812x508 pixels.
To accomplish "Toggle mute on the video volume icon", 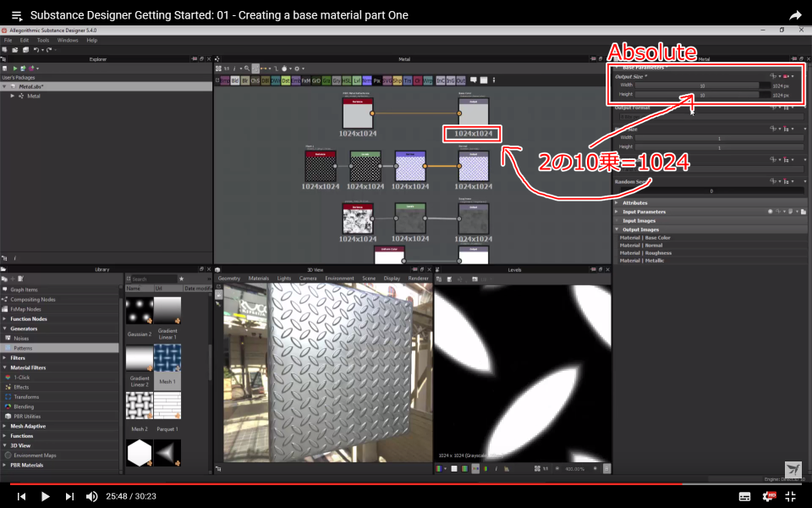I will [x=91, y=496].
